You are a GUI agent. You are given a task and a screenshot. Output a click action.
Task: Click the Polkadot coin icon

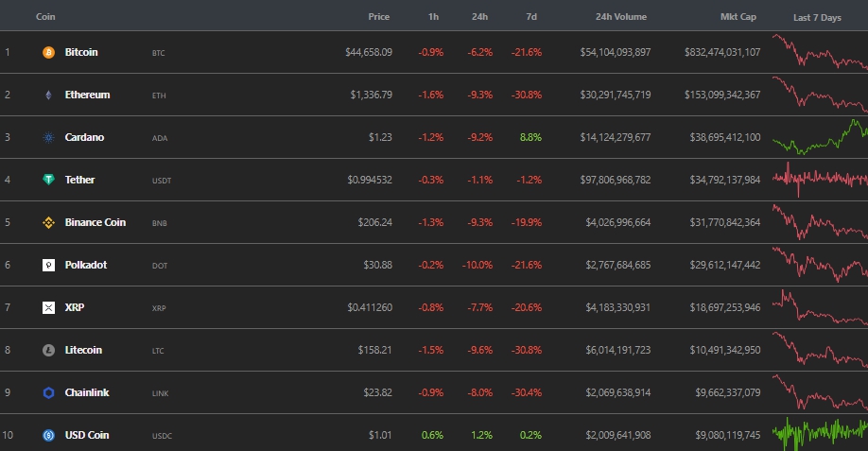click(49, 266)
